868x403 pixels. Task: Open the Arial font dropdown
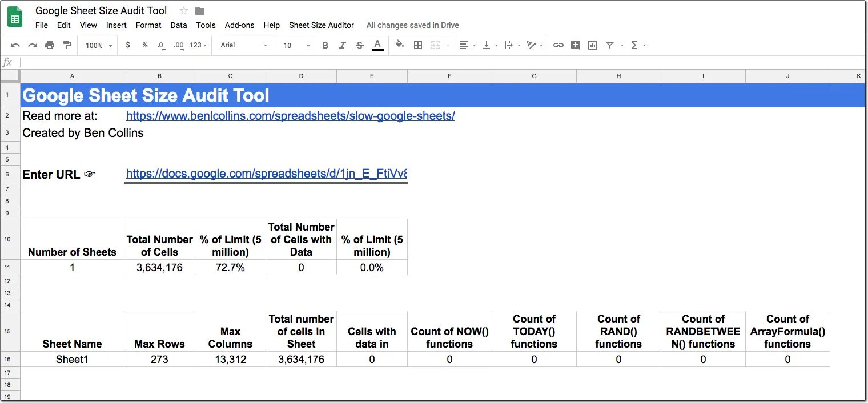pyautogui.click(x=244, y=45)
